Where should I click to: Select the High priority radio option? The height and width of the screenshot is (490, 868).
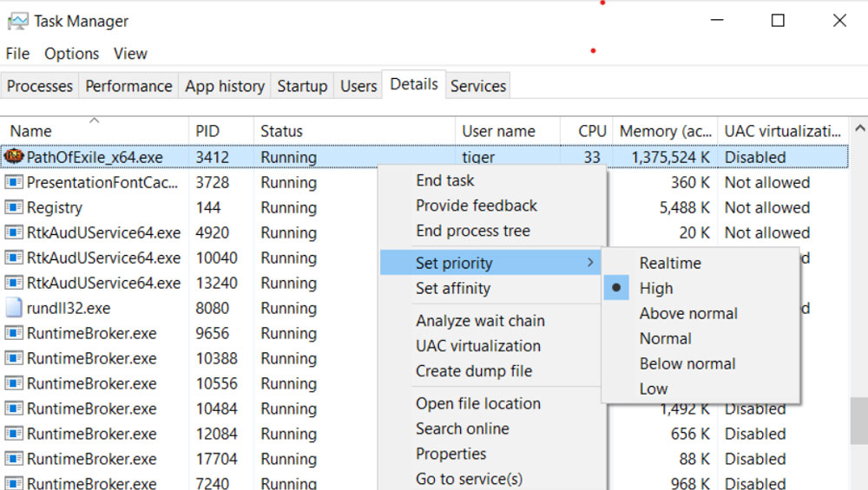[655, 288]
